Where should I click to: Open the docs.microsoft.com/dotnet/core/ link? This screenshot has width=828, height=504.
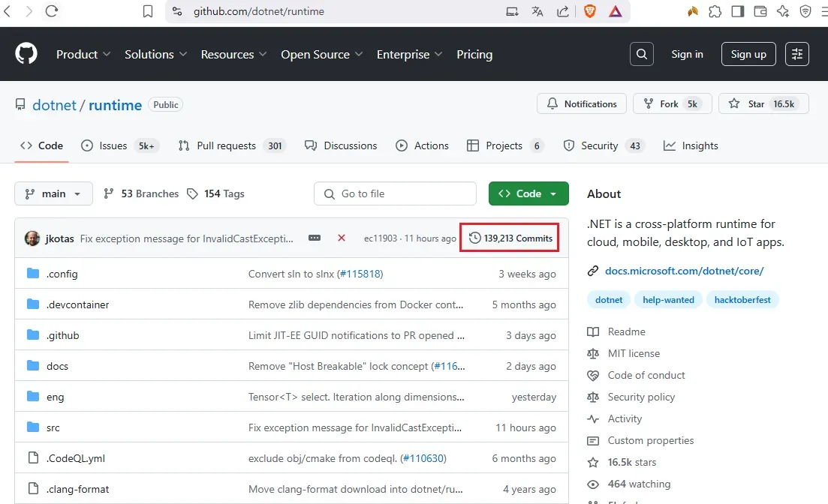point(684,271)
